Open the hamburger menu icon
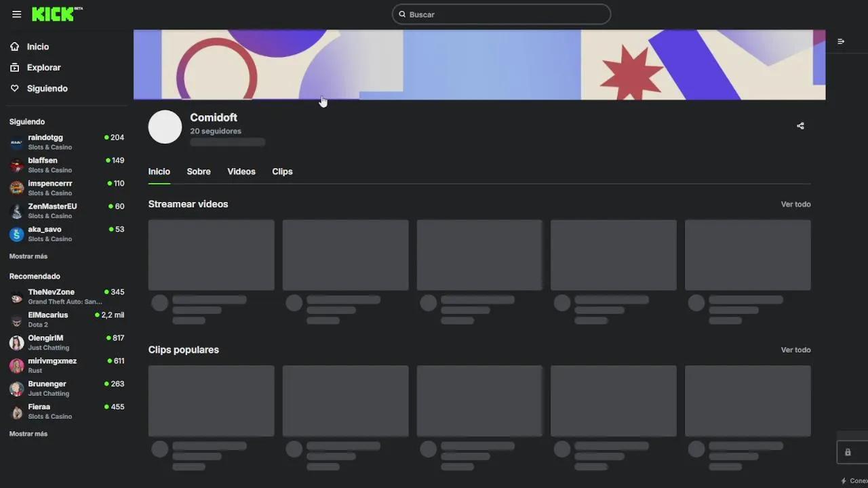The width and height of the screenshot is (868, 488). click(16, 14)
